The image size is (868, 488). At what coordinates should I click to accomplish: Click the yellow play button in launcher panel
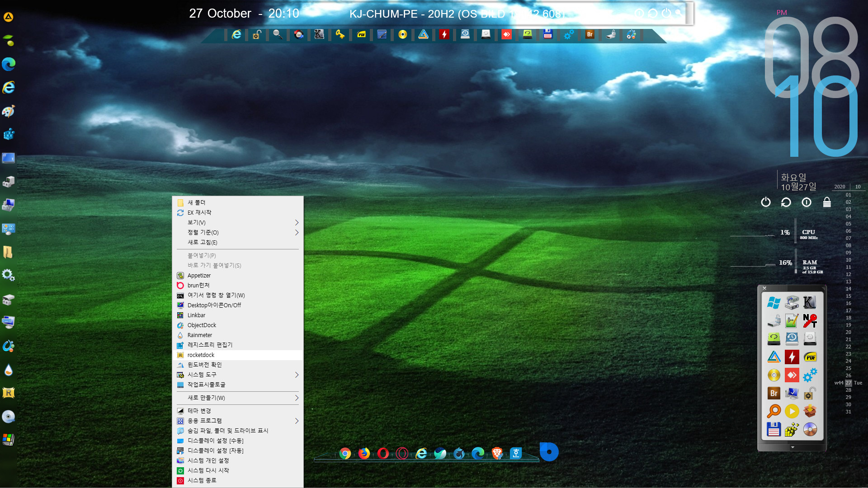(792, 411)
